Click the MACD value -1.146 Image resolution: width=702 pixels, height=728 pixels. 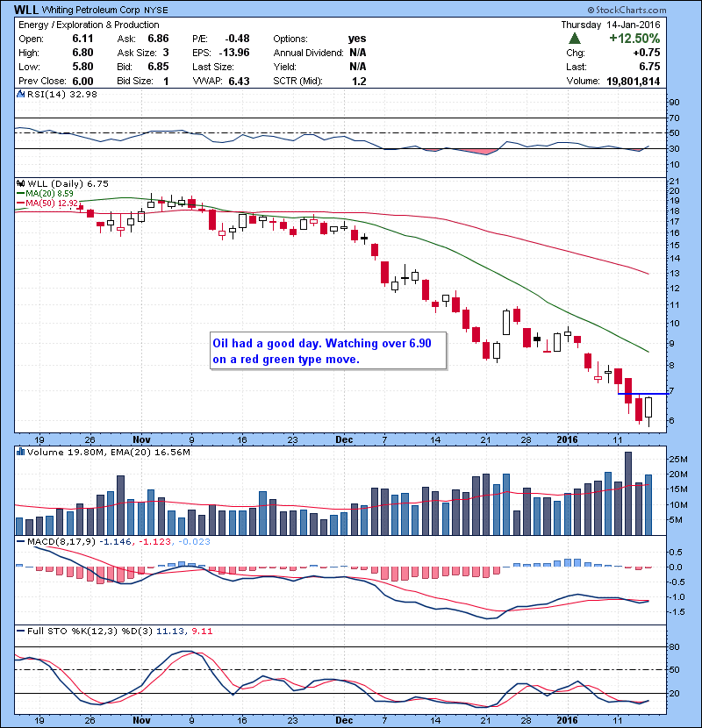(x=115, y=542)
